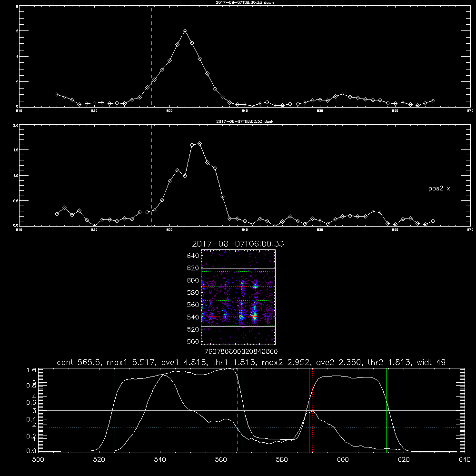Click the spectral image x-axis labels '760780800820840860'
The height and width of the screenshot is (476, 476).
(241, 352)
